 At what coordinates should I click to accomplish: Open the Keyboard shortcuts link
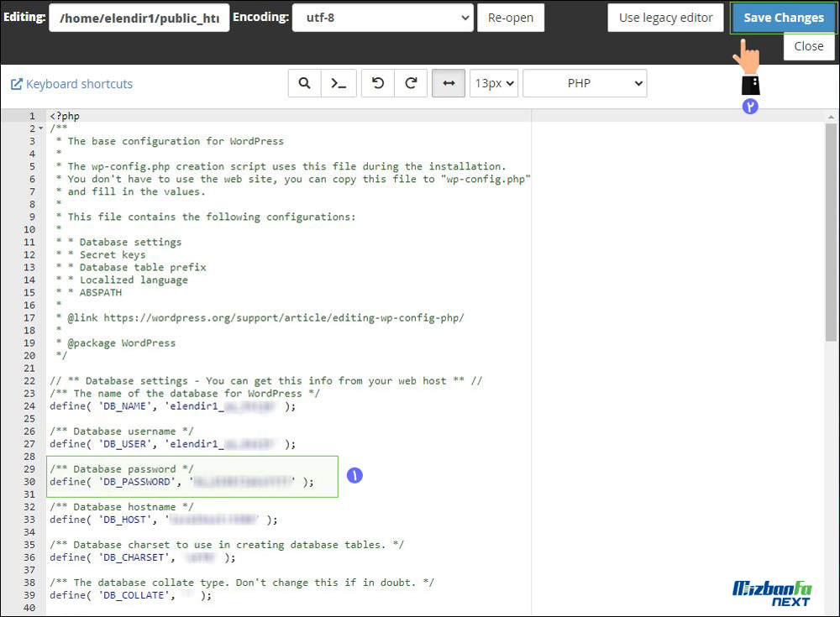click(x=79, y=84)
